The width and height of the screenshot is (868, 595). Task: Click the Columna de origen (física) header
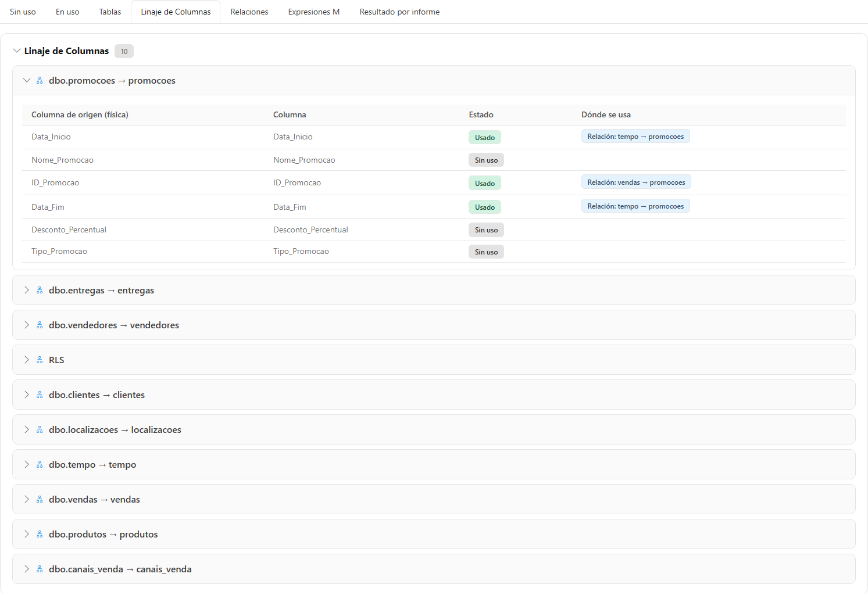point(80,115)
